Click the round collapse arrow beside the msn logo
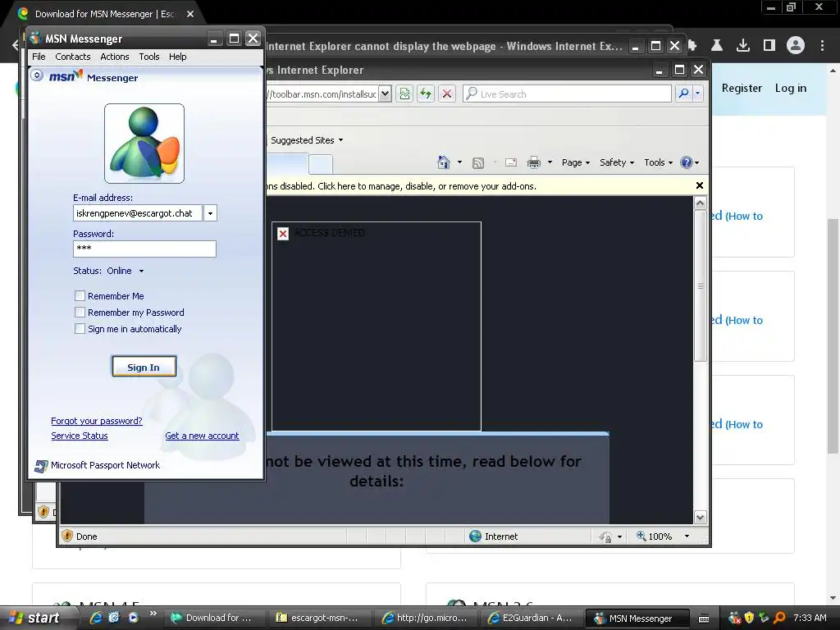 (37, 75)
